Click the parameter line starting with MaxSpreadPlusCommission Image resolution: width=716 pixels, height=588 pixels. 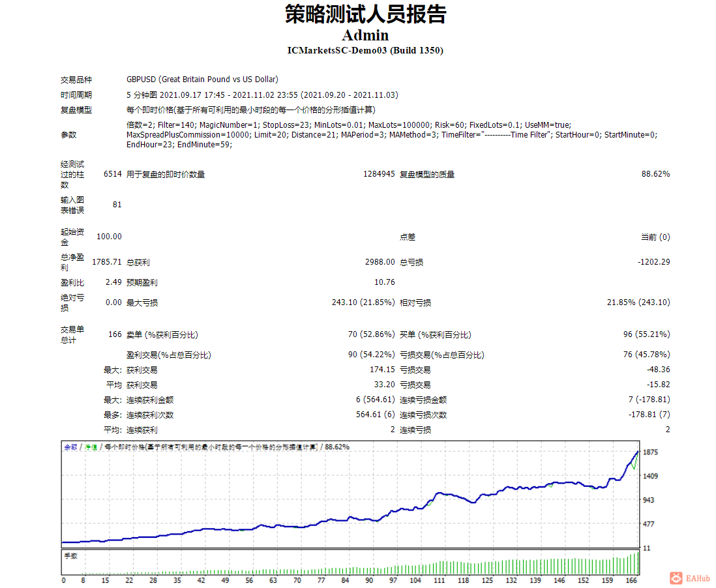pos(392,135)
